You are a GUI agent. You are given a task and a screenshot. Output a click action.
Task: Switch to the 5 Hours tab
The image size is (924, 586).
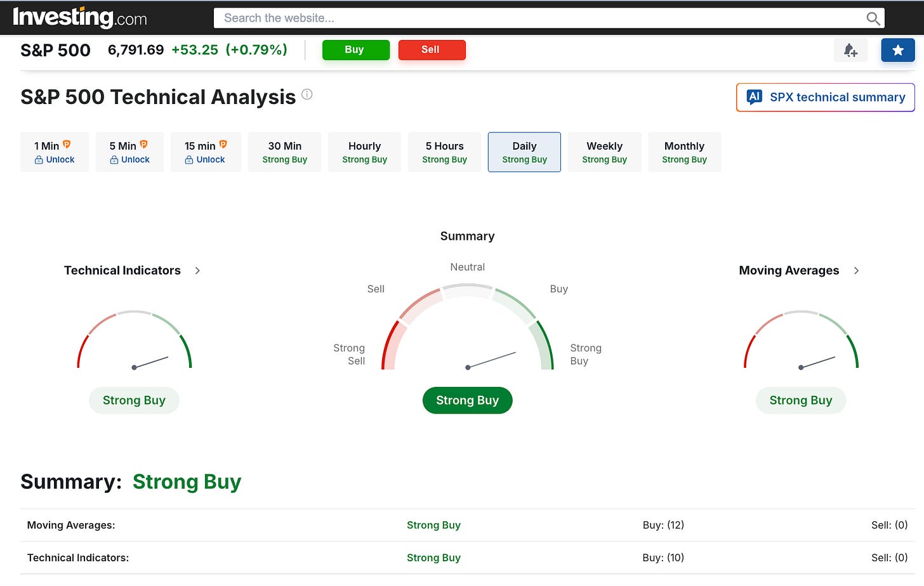pos(444,152)
